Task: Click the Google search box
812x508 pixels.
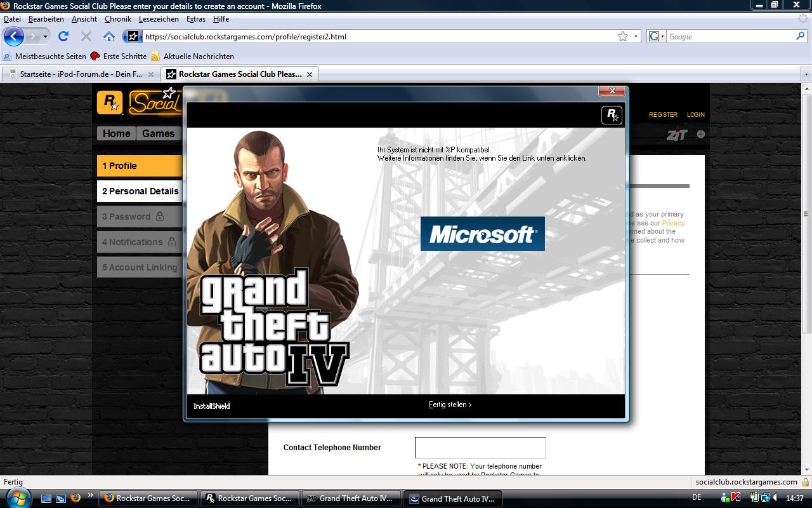Action: click(730, 36)
